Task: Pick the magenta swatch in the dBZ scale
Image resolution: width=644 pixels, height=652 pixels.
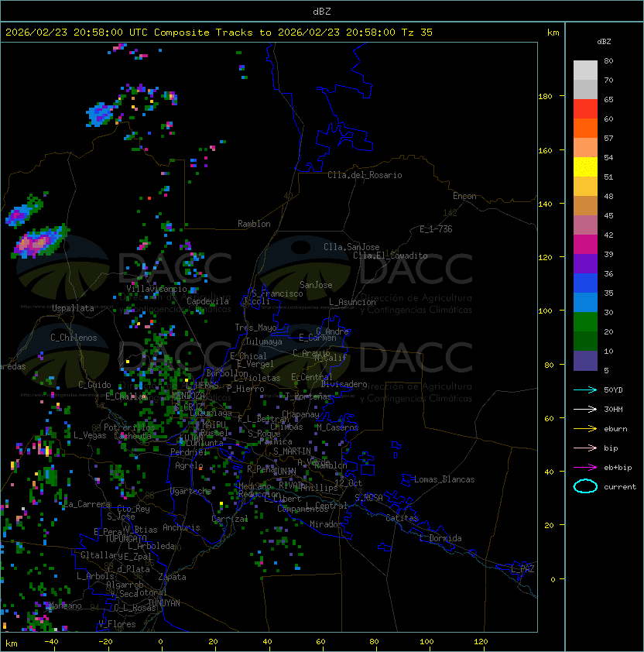Action: pos(585,245)
